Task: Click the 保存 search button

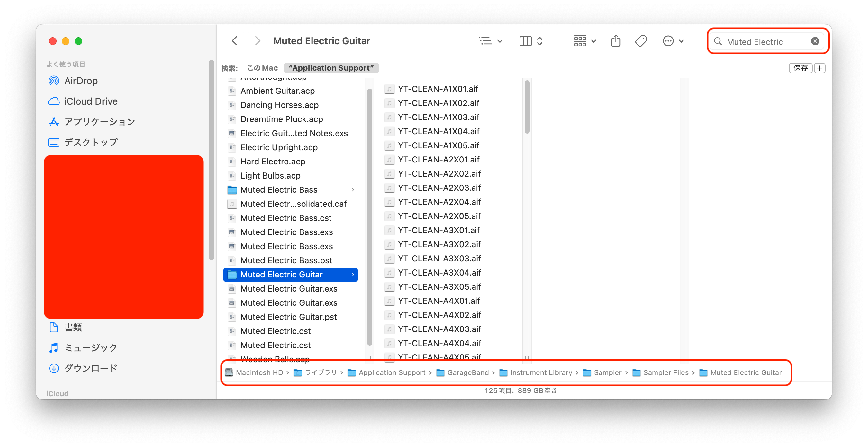Action: [800, 68]
